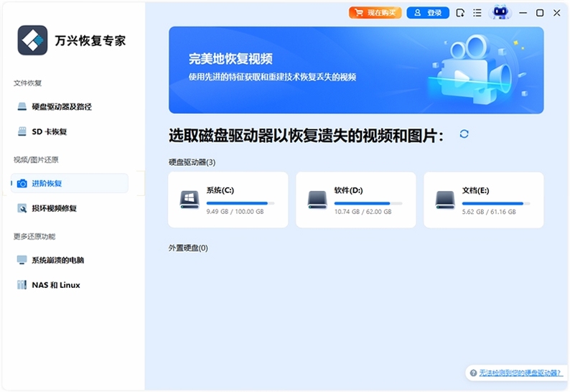The width and height of the screenshot is (570, 392).
Task: Click the video repair magnifier icon
Action: pos(22,208)
